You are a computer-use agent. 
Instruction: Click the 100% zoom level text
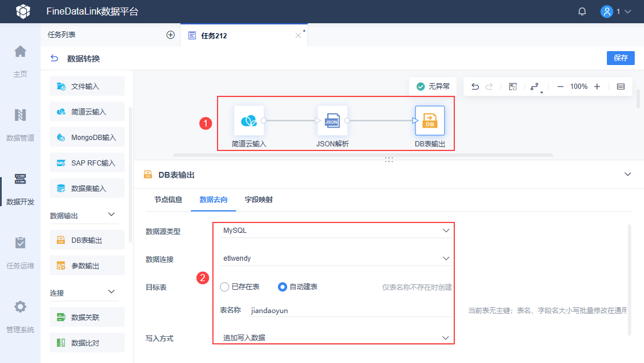[x=578, y=87]
